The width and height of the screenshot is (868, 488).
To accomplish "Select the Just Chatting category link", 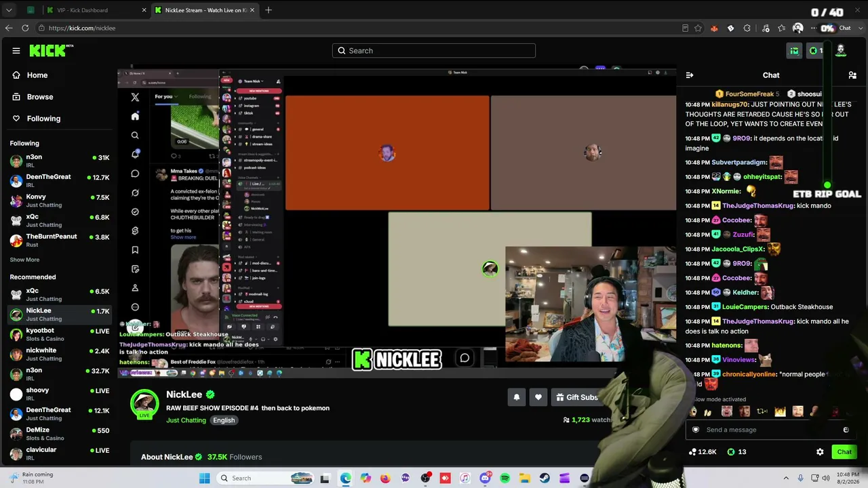I will pyautogui.click(x=186, y=420).
